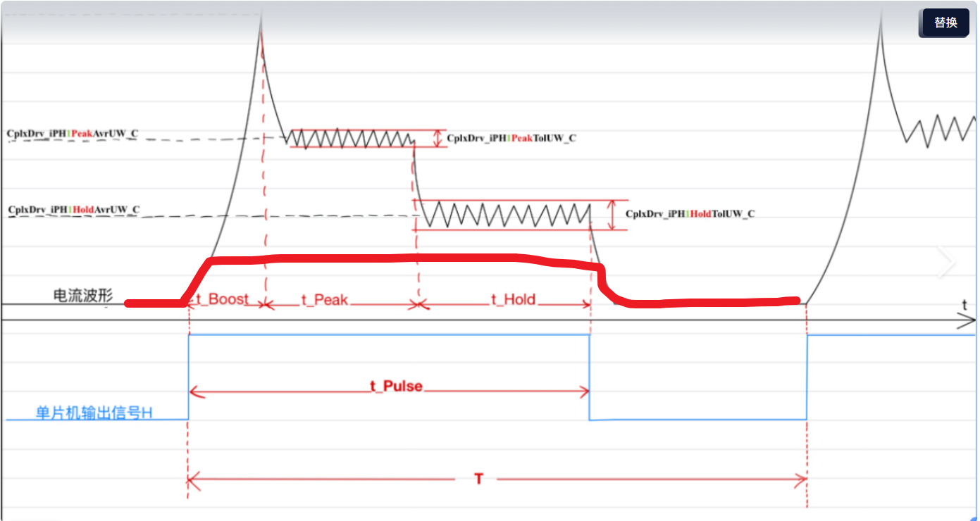
Task: Click the 替换 button
Action: pyautogui.click(x=945, y=23)
